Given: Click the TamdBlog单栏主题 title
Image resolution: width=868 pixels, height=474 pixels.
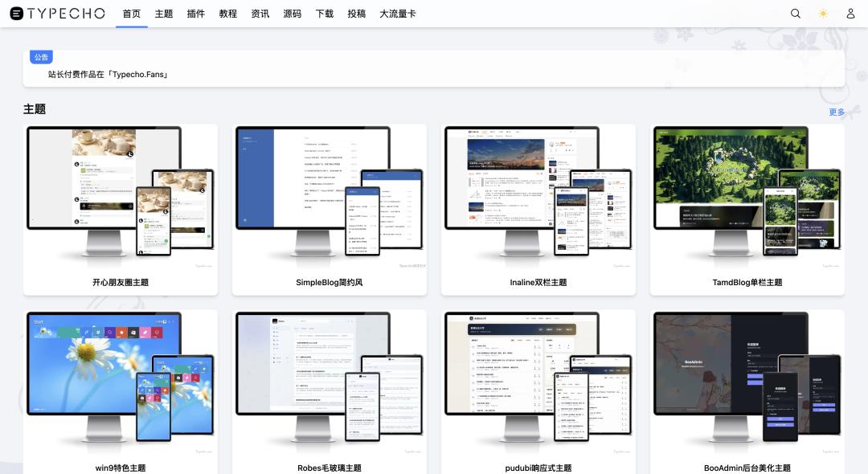Looking at the screenshot, I should [x=747, y=282].
